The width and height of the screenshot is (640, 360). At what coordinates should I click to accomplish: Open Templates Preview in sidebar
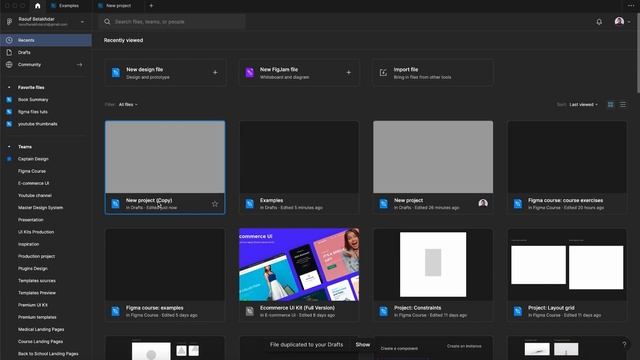point(37,293)
